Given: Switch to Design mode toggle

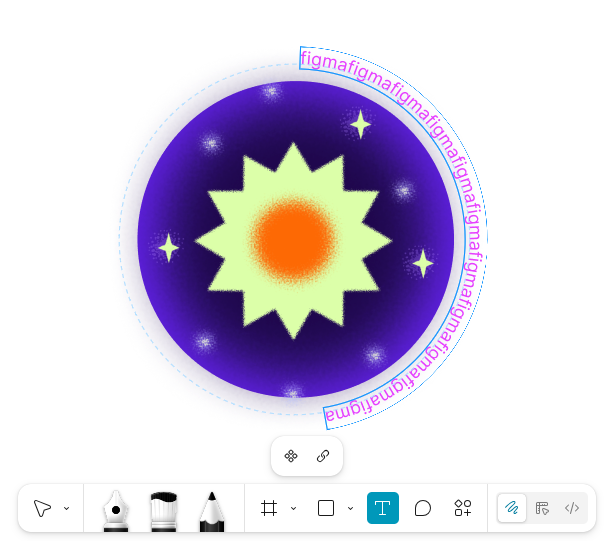Looking at the screenshot, I should (542, 508).
